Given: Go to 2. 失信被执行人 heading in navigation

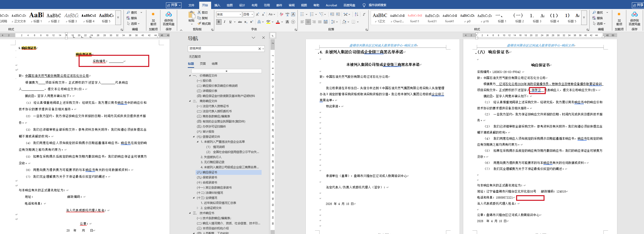Looking at the screenshot, I should coord(211,157).
